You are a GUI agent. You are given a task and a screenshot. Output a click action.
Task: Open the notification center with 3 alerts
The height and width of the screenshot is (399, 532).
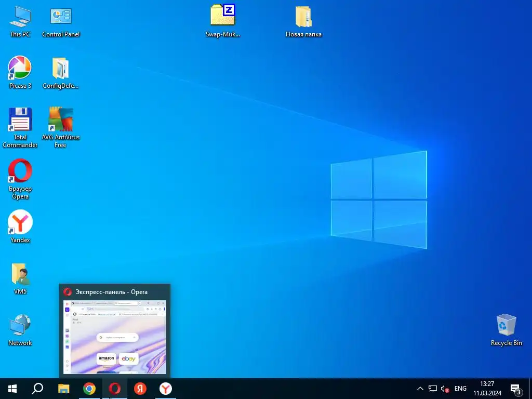click(x=516, y=389)
